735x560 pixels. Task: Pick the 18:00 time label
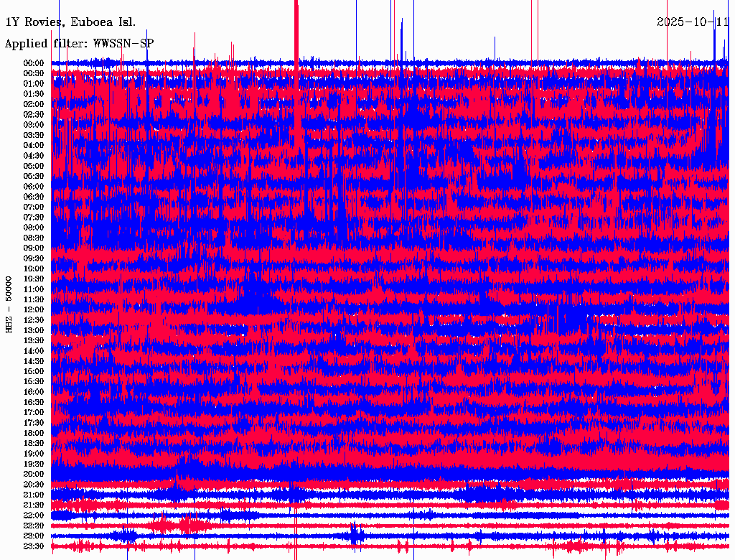[x=34, y=434]
